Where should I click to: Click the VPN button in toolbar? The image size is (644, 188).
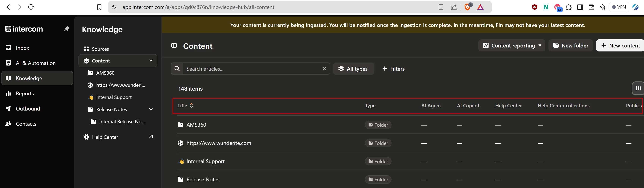tap(619, 7)
